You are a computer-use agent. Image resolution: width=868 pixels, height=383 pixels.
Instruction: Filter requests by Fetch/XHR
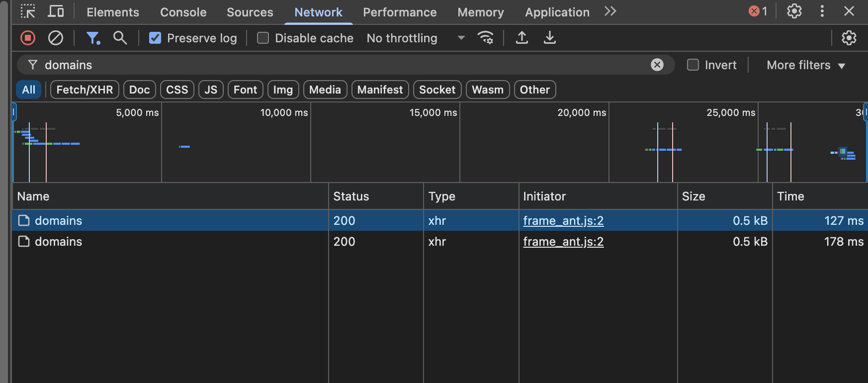[85, 90]
